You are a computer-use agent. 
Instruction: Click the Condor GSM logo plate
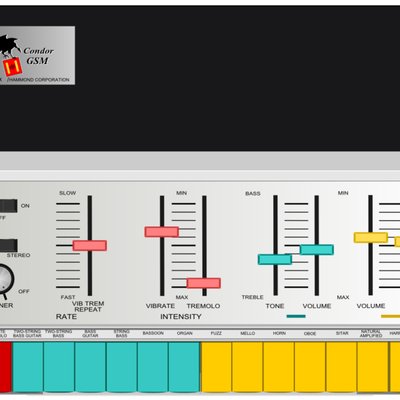pos(37,55)
